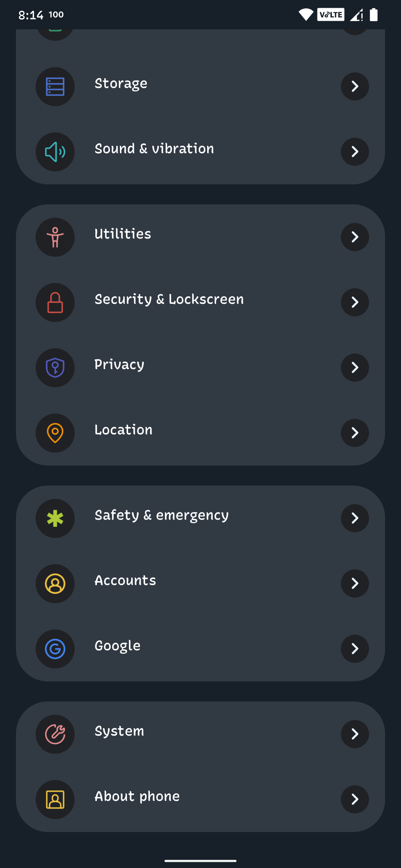Image resolution: width=401 pixels, height=868 pixels.
Task: Tap the Utilities person icon
Action: click(x=55, y=237)
